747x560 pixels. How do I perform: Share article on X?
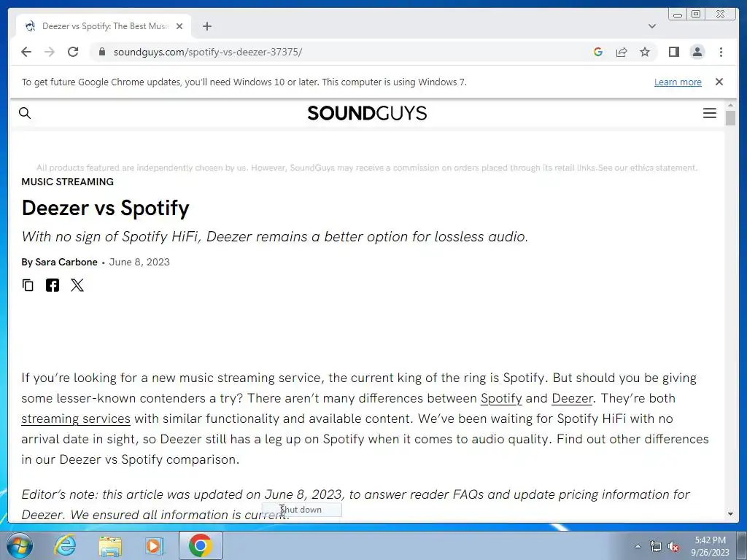pos(77,285)
